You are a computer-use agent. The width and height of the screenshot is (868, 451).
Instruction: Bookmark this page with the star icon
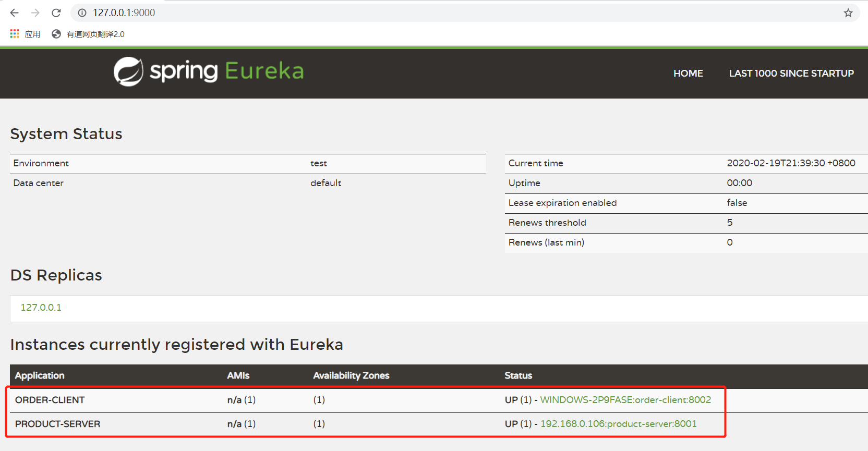848,13
